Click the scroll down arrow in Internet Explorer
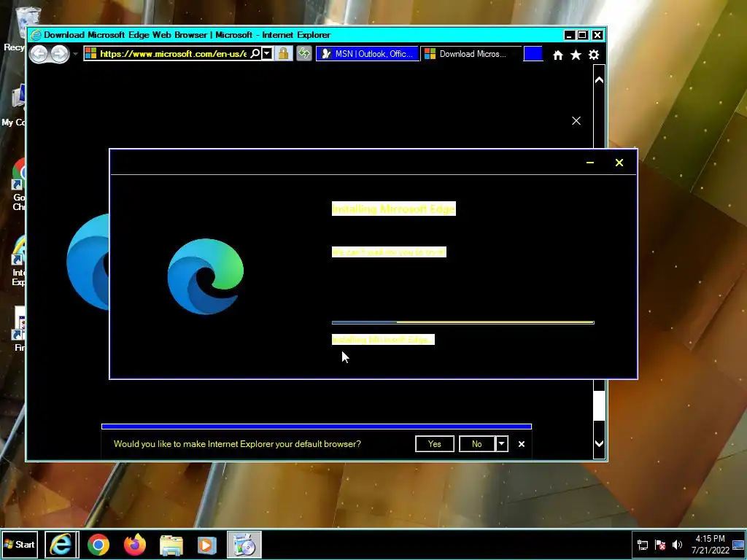747x560 pixels. tap(600, 444)
